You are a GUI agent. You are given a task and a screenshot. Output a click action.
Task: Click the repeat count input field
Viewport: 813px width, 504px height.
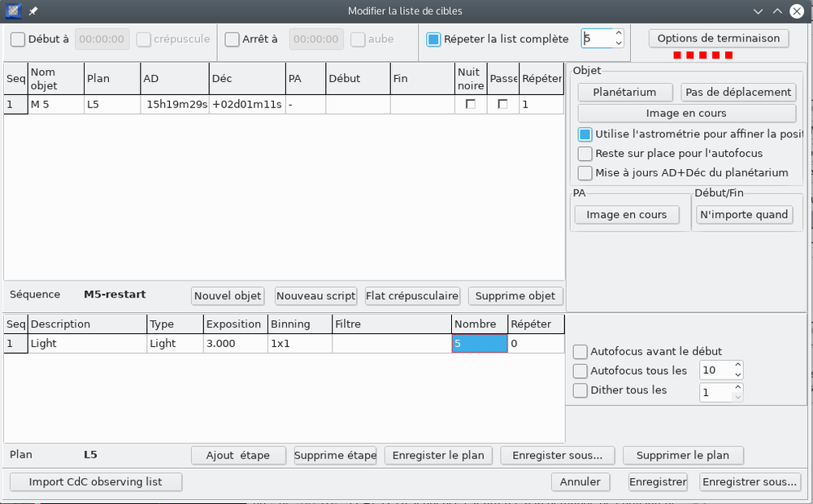(597, 38)
